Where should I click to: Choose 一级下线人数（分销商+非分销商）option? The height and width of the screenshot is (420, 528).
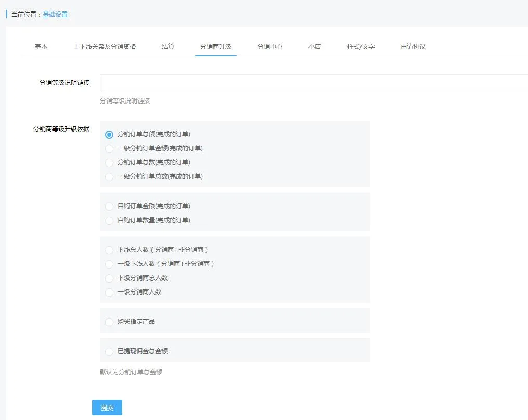(109, 264)
